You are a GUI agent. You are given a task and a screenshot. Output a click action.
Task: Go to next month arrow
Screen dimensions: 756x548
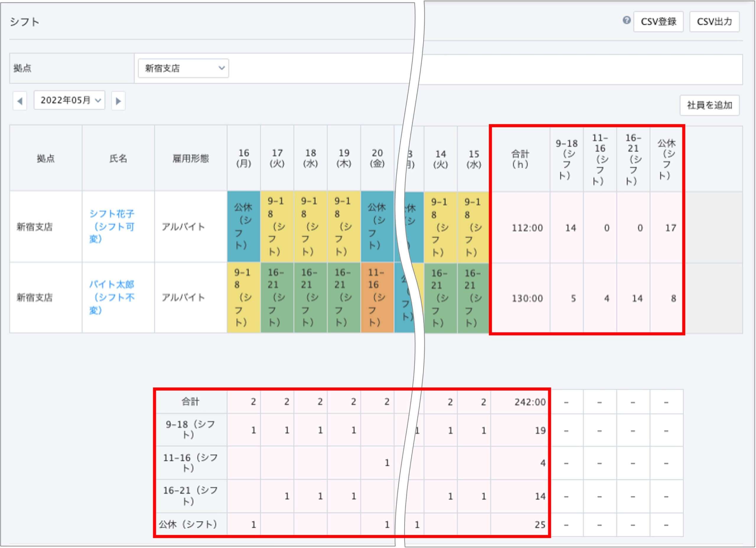118,101
